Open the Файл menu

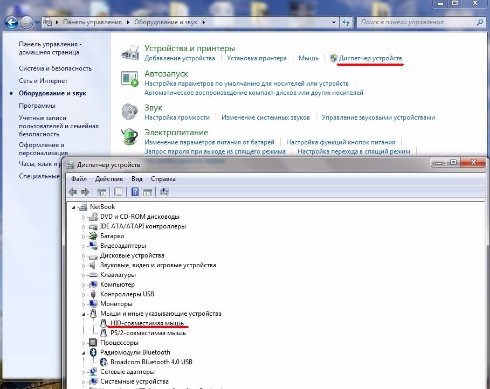[79, 179]
